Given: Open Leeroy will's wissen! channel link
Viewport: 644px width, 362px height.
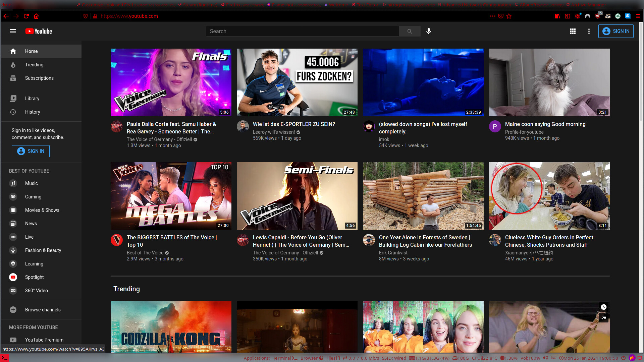Looking at the screenshot, I should 274,132.
